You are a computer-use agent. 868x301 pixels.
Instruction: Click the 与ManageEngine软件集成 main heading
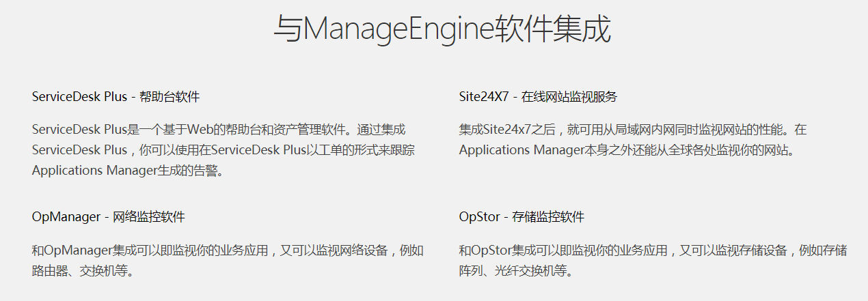[442, 29]
